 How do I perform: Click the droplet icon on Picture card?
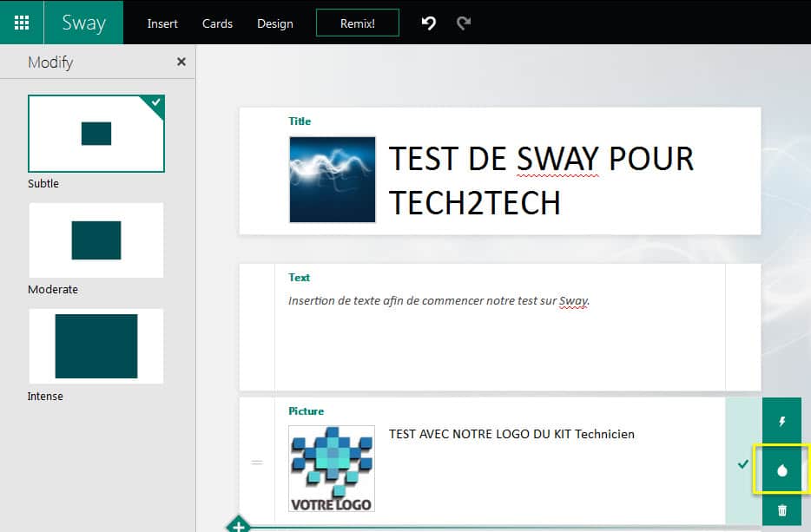782,470
